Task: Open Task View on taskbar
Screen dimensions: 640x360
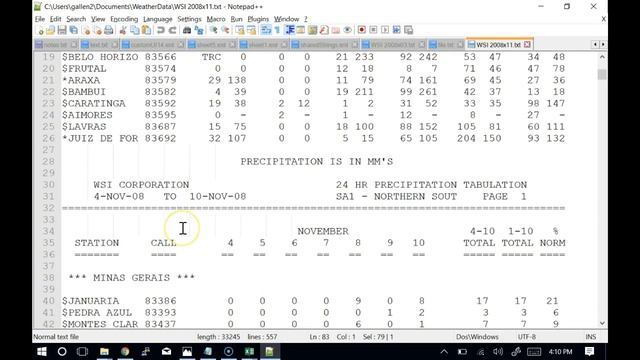Action: pyautogui.click(x=82, y=351)
